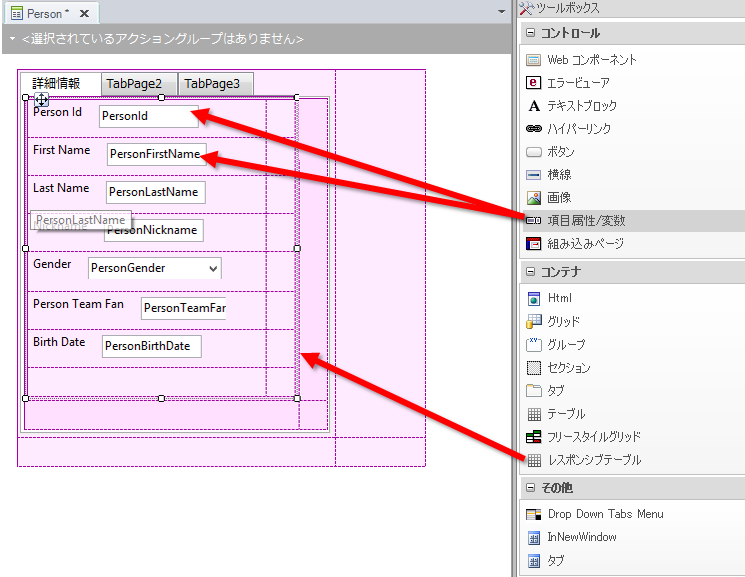This screenshot has height=577, width=745.
Task: Open the action group dropdown arrow
Action: click(x=12, y=38)
